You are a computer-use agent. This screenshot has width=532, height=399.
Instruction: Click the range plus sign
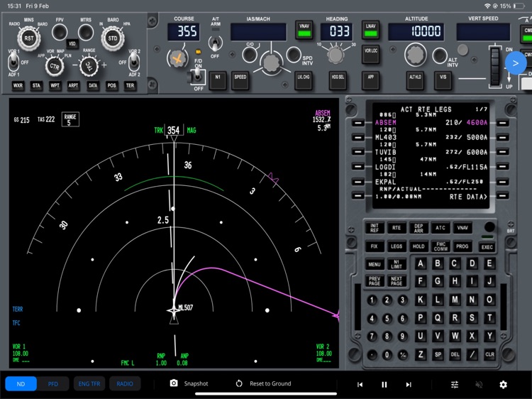point(104,65)
